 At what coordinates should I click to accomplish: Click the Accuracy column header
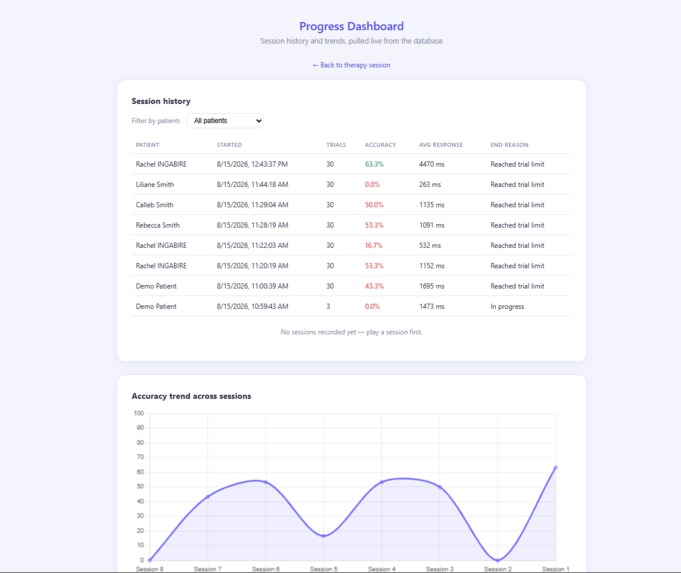pyautogui.click(x=380, y=145)
